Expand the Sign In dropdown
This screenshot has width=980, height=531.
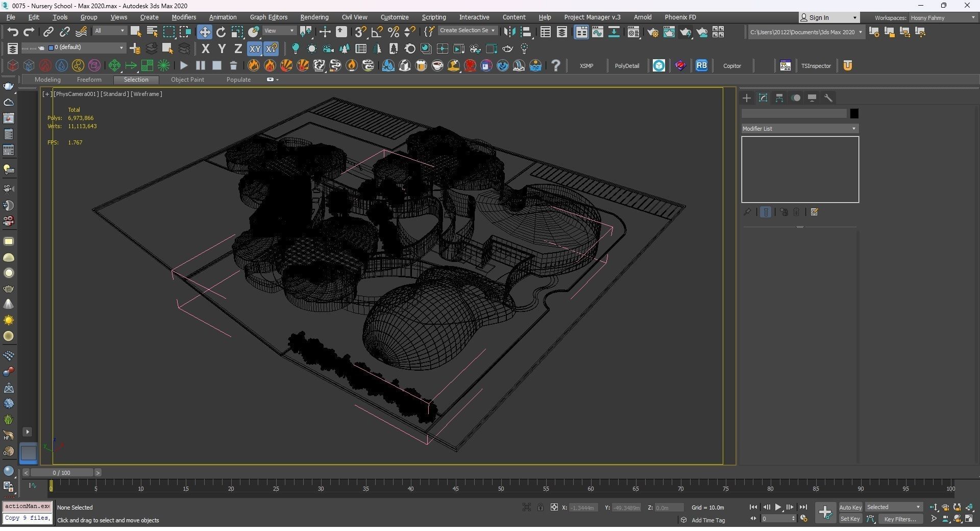tap(829, 18)
